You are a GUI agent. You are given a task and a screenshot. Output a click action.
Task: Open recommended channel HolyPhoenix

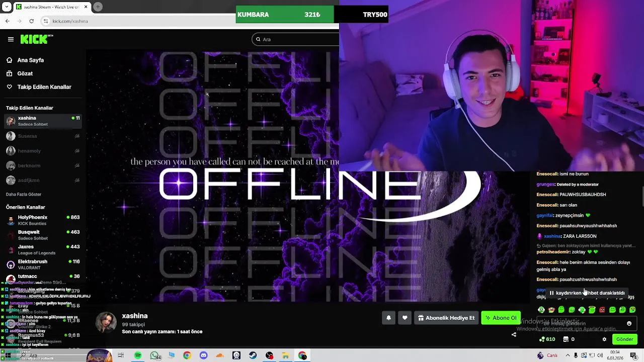[x=43, y=220]
